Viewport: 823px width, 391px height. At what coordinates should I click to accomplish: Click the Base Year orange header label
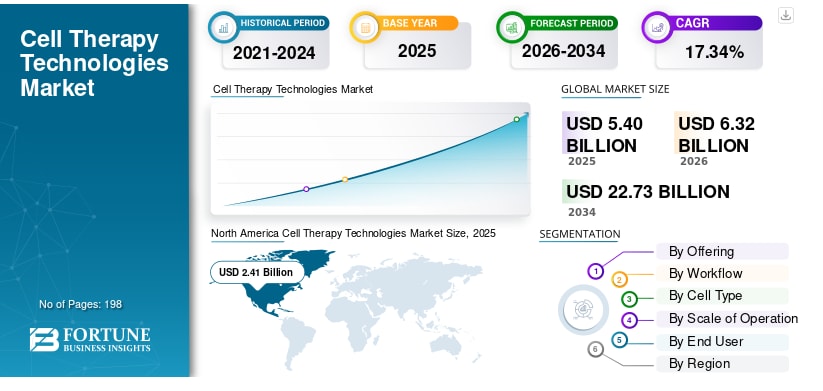coord(410,24)
